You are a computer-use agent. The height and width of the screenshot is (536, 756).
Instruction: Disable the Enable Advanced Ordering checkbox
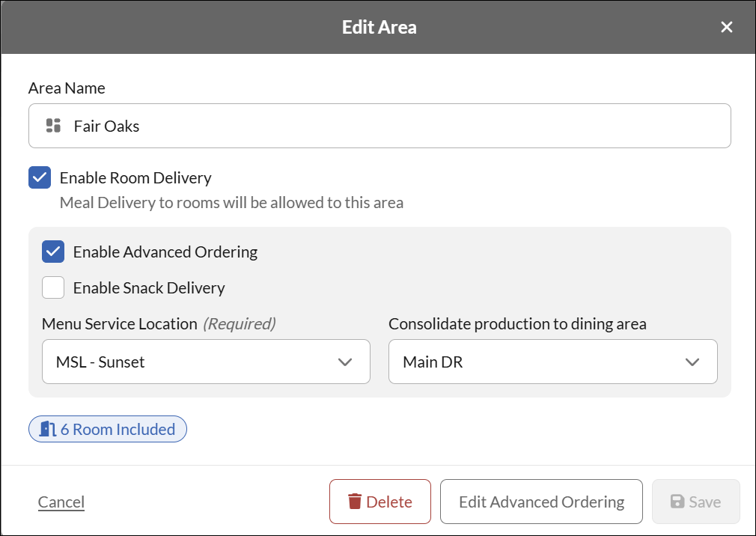click(x=53, y=252)
